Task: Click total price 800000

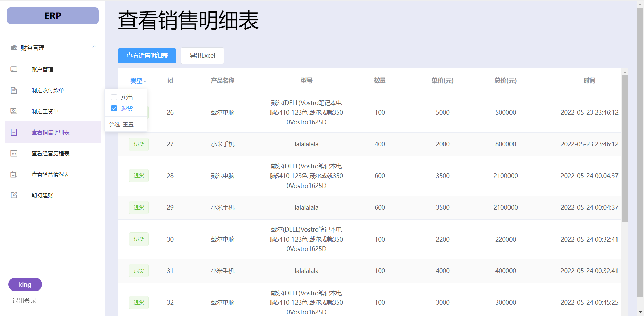Action: point(506,144)
